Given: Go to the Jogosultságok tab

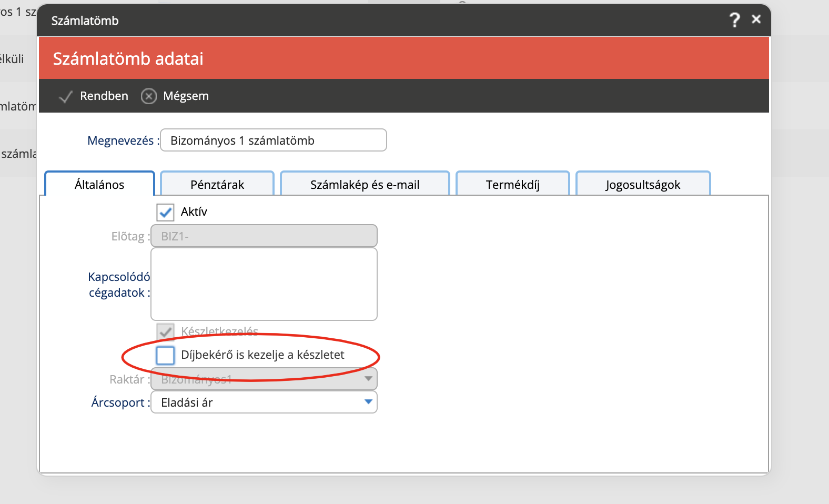Looking at the screenshot, I should click(643, 184).
